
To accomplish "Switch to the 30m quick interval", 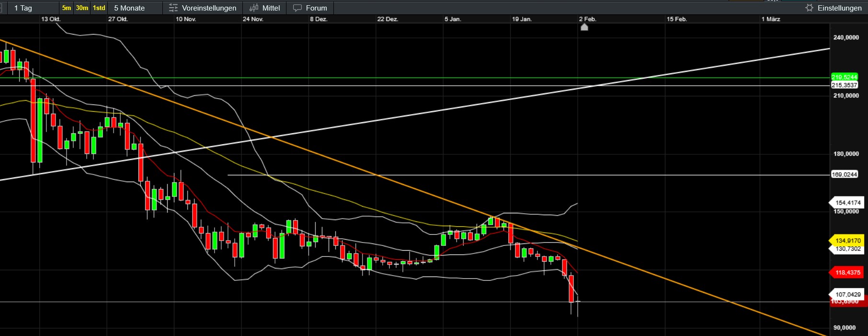I will [82, 8].
